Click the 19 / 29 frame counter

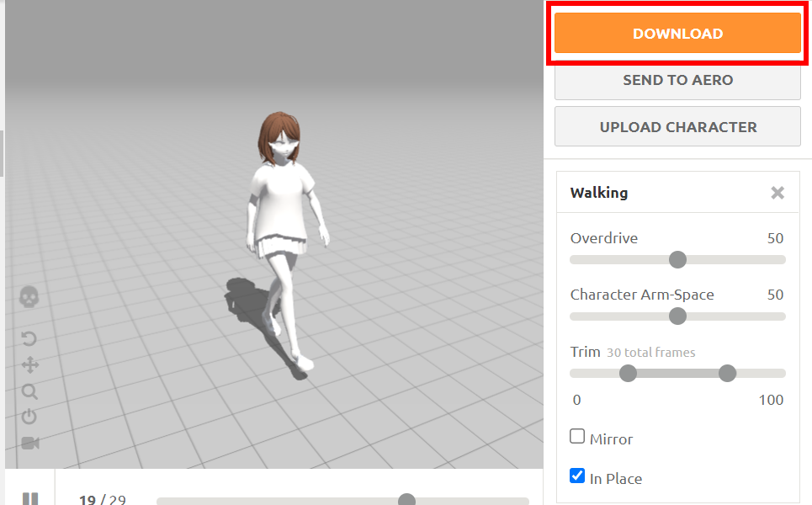(102, 500)
